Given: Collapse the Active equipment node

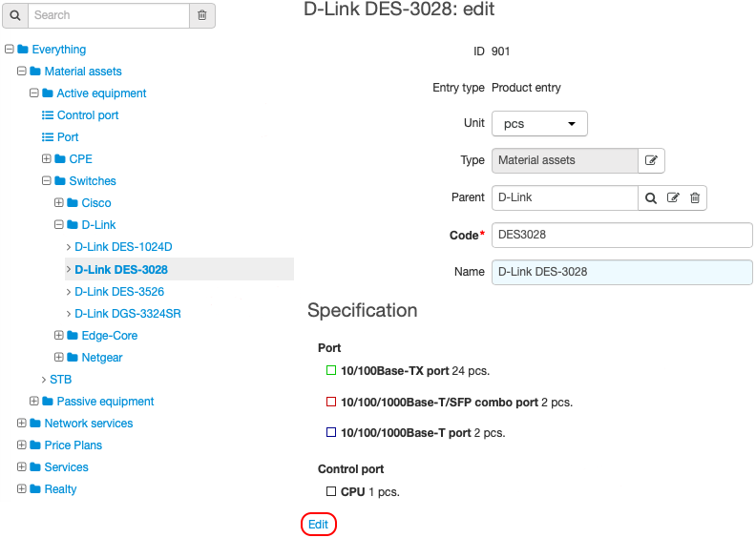Looking at the screenshot, I should (33, 93).
